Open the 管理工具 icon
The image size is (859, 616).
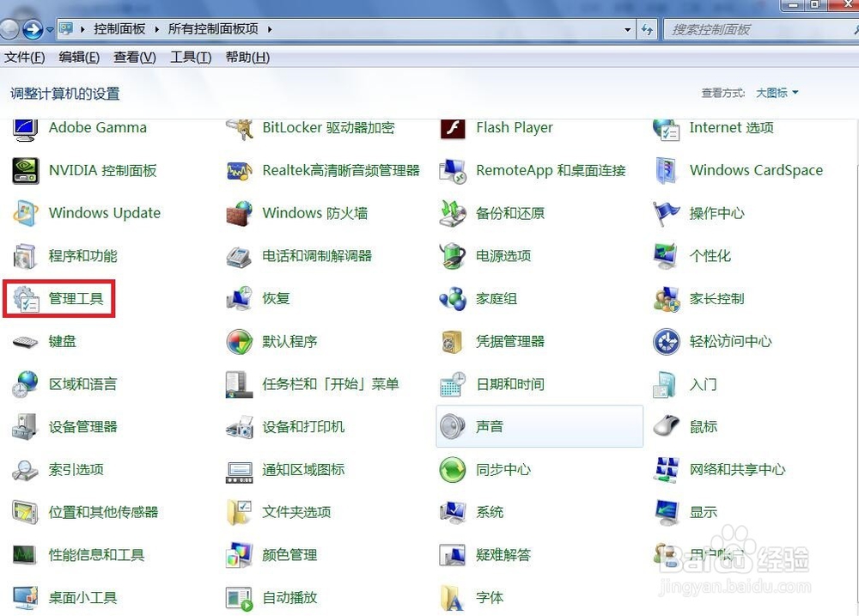(x=25, y=299)
